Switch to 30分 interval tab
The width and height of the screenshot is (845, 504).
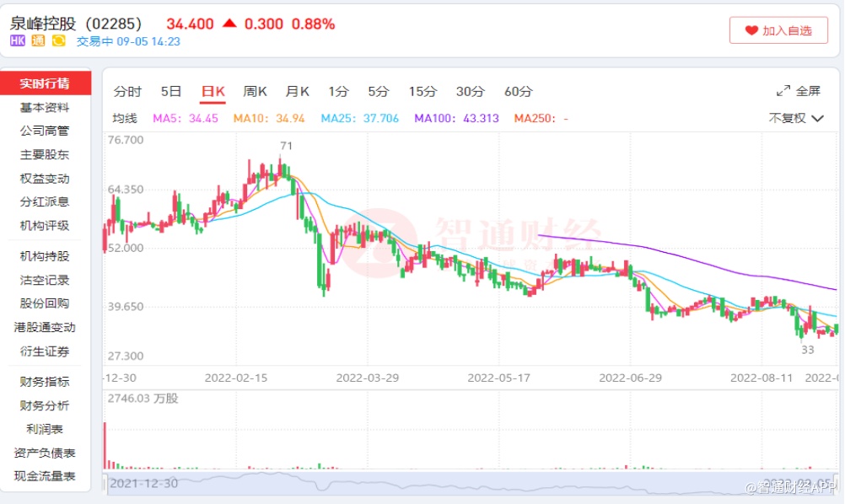pyautogui.click(x=471, y=92)
